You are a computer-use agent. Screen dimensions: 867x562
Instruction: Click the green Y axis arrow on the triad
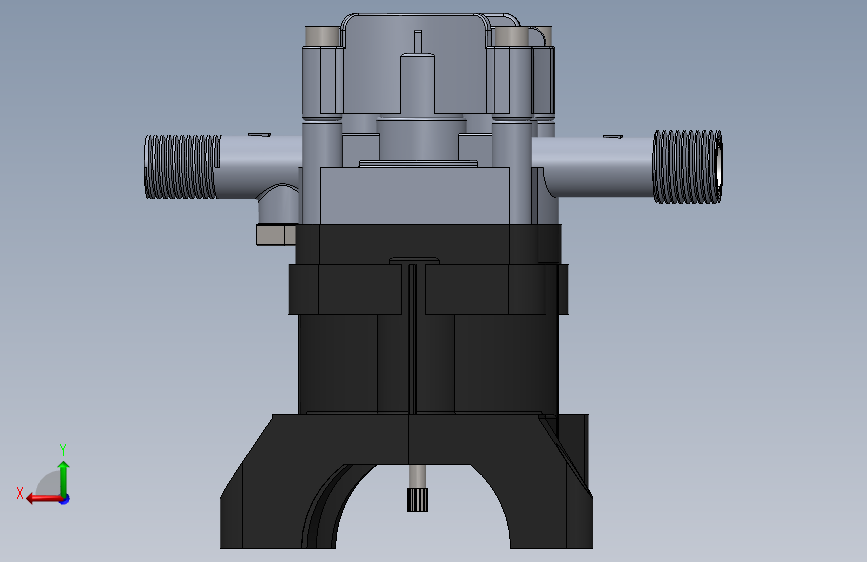click(x=64, y=478)
